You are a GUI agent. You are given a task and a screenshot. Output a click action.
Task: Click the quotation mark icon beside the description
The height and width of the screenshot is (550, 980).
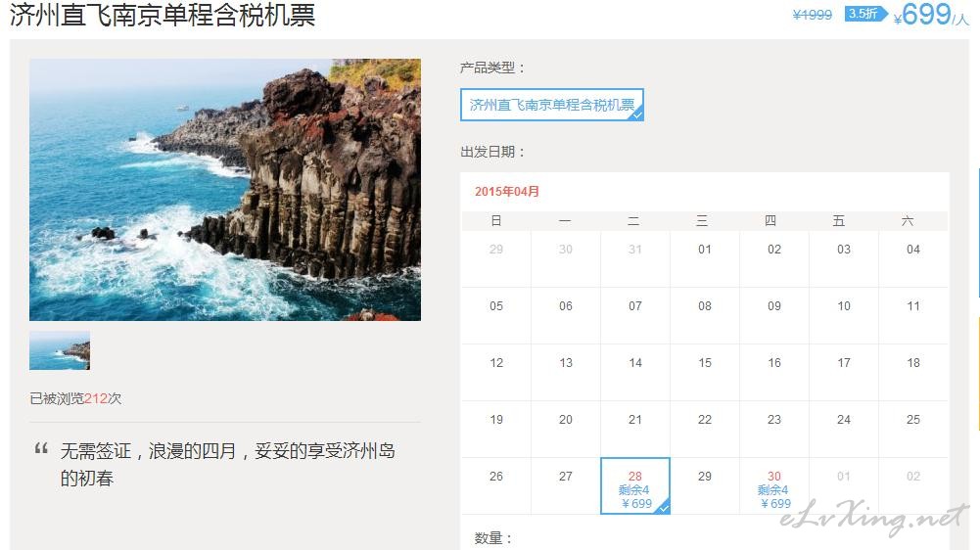point(41,448)
